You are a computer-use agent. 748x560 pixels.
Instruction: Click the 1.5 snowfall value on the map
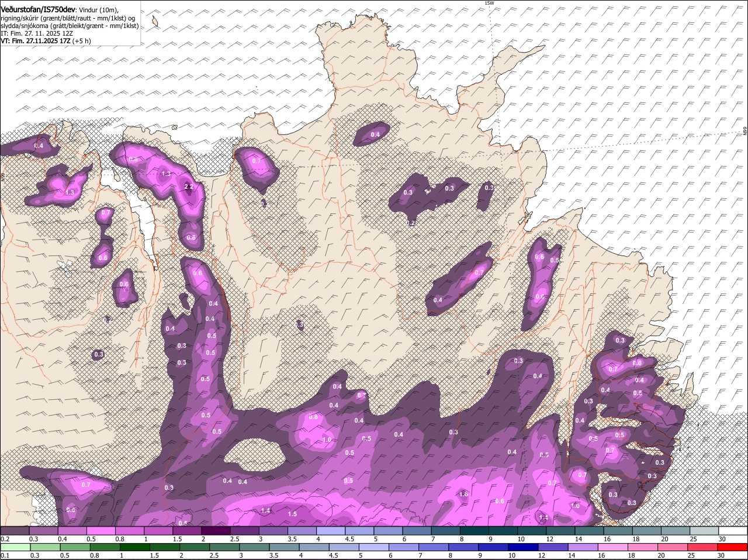tap(292, 514)
